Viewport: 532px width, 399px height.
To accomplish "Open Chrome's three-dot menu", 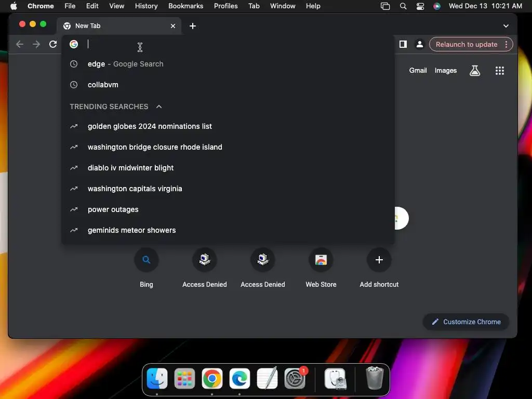I will [506, 44].
